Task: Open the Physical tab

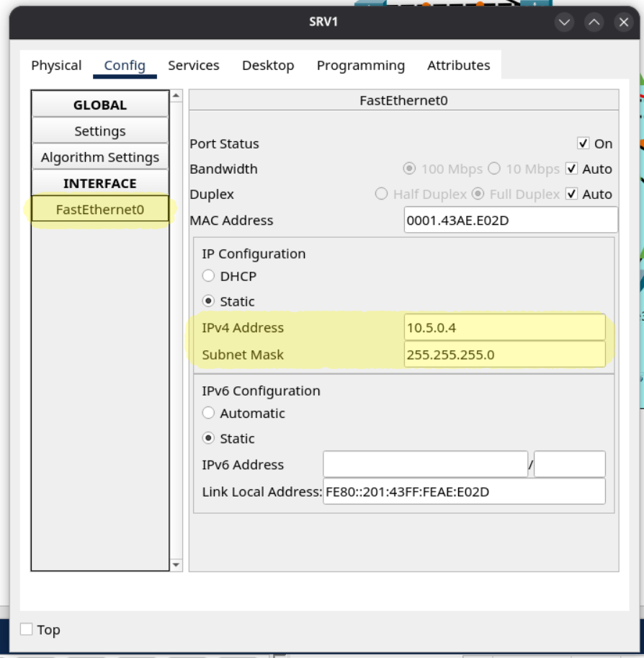Action: point(56,66)
